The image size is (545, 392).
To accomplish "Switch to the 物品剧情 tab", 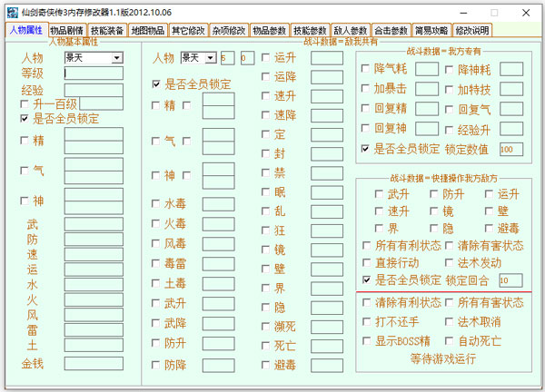I will (x=66, y=30).
